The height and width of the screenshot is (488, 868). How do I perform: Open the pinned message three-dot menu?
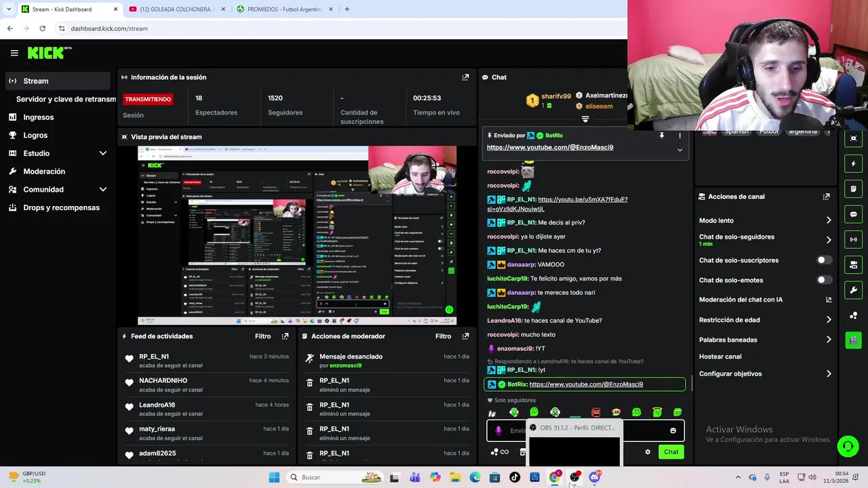point(679,136)
